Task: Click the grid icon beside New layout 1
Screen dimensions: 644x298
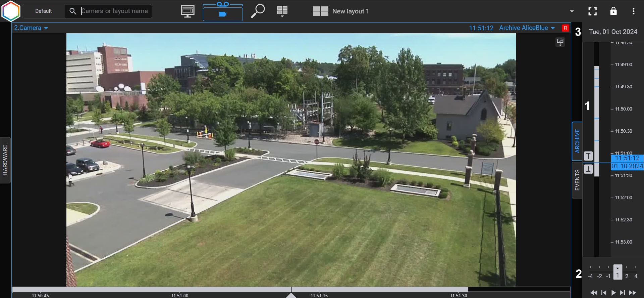Action: (x=320, y=11)
